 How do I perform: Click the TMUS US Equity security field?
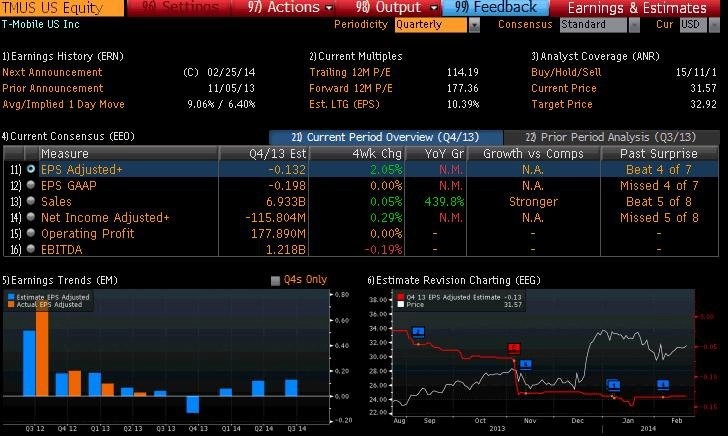click(62, 7)
